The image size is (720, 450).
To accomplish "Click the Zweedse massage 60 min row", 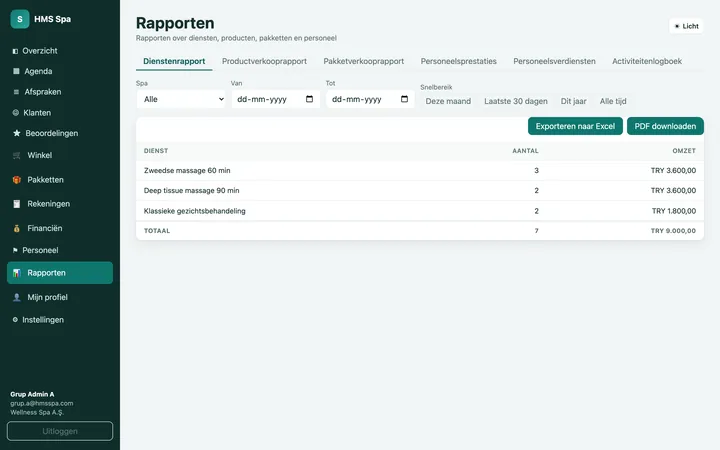I will (x=420, y=170).
